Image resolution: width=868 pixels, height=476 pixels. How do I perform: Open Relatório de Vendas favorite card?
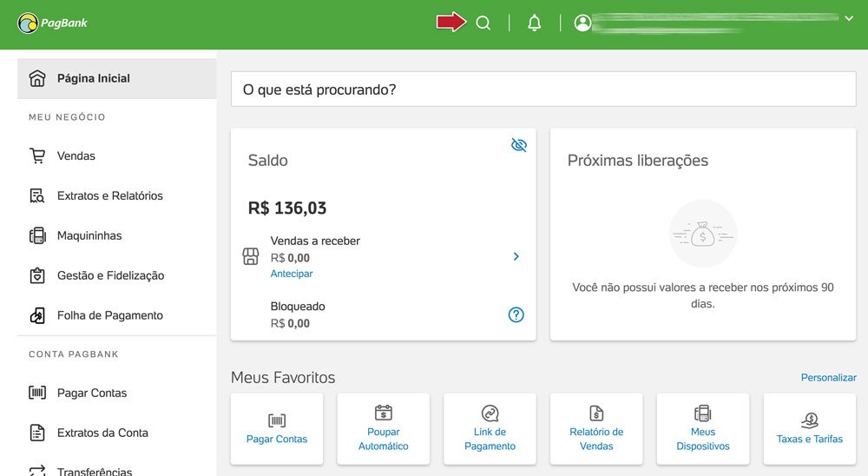click(x=596, y=429)
